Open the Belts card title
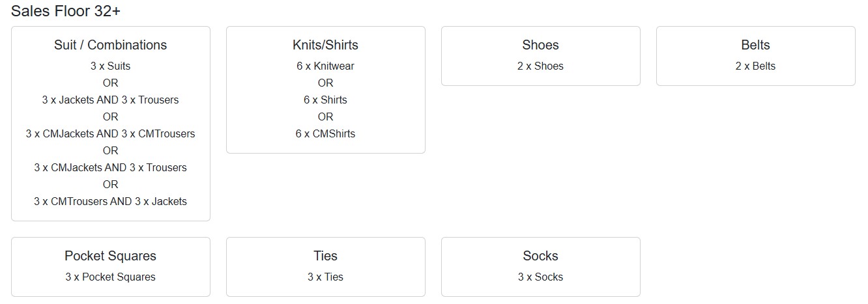The image size is (868, 304). pos(755,45)
